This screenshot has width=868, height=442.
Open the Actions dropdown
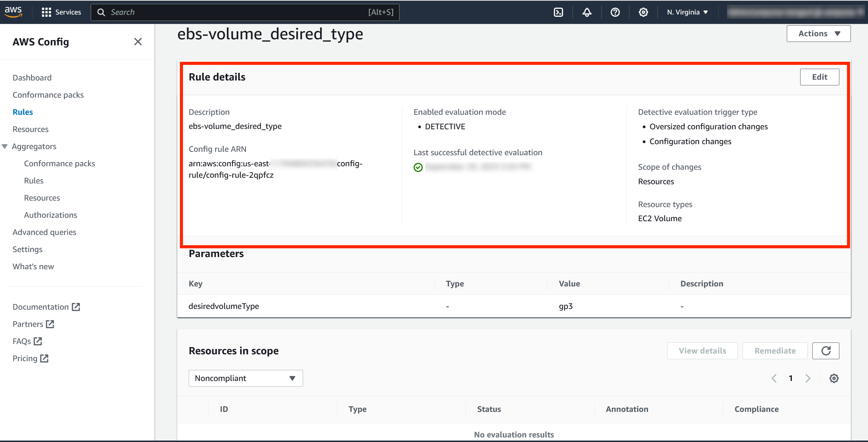pos(818,33)
